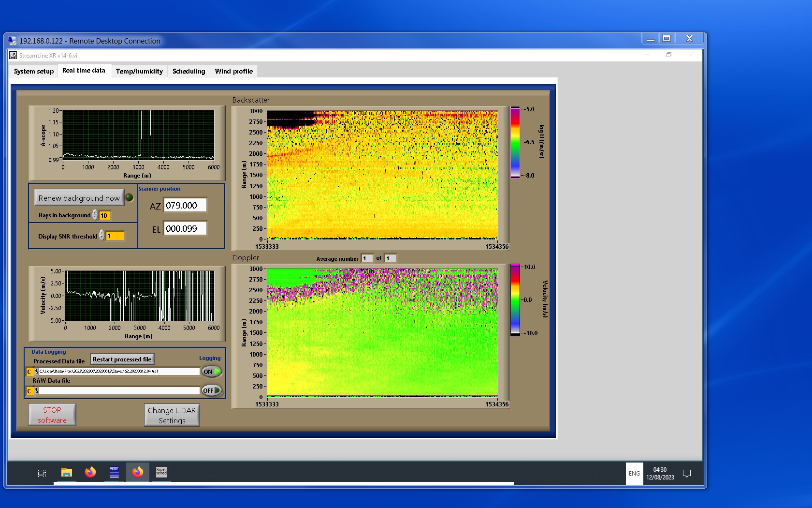Click the Processed Data file yellow C path icon
This screenshot has width=812, height=508.
point(29,372)
